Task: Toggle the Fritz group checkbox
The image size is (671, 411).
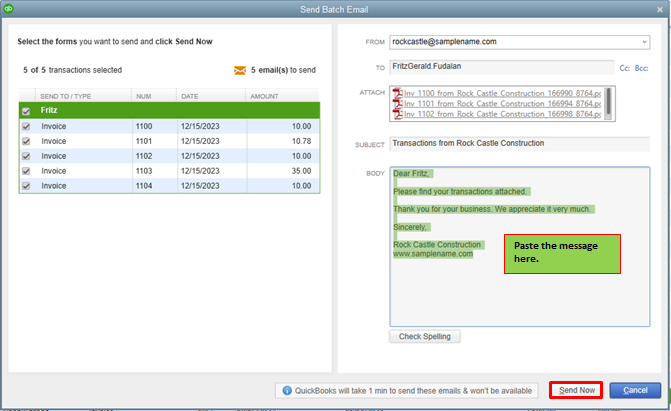Action: click(x=26, y=111)
